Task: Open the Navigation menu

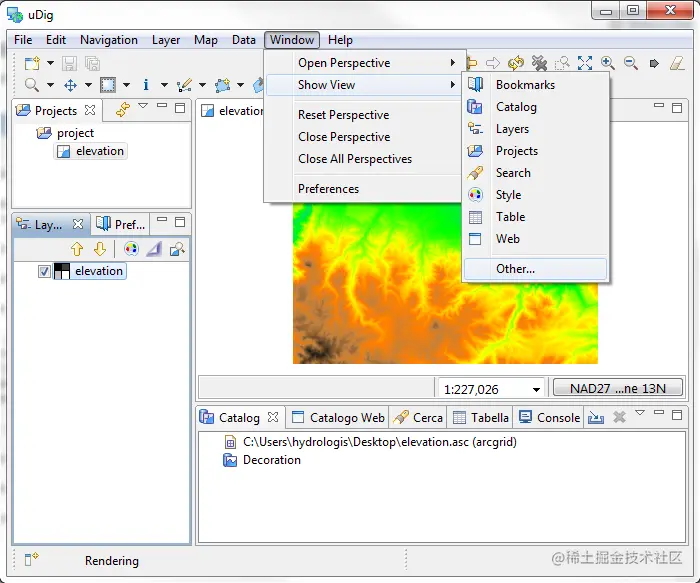Action: point(109,40)
